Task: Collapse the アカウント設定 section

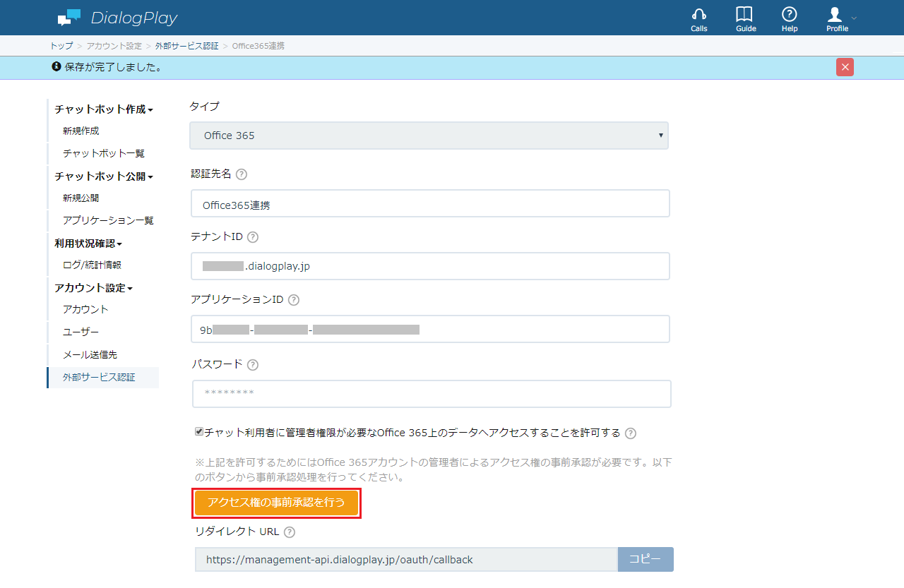Action: [x=94, y=288]
